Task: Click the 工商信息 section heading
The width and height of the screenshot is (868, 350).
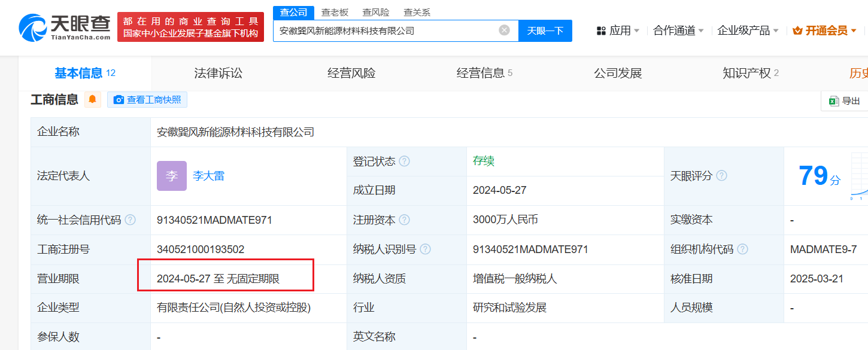Action: pos(54,100)
